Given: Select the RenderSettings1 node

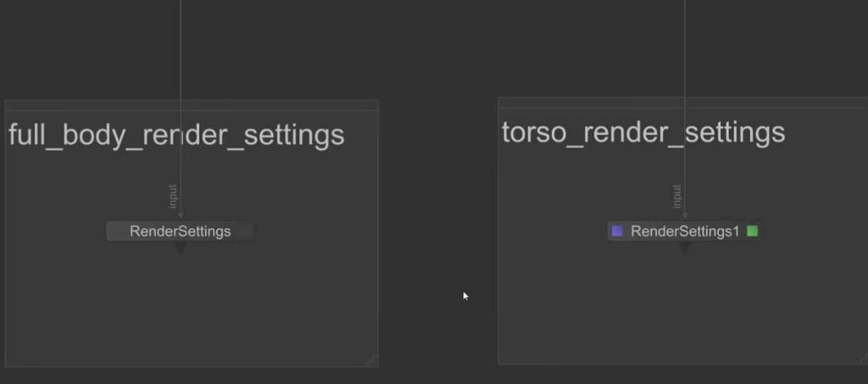Looking at the screenshot, I should pos(685,231).
